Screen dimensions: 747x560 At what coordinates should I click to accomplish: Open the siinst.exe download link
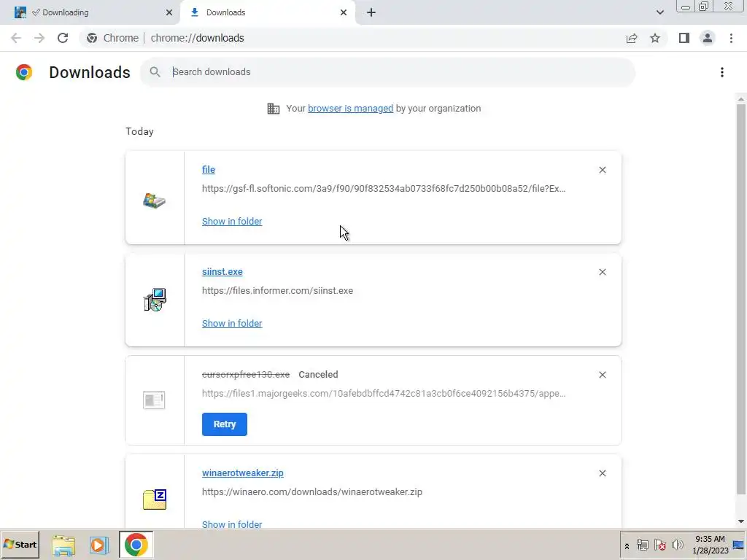click(222, 271)
